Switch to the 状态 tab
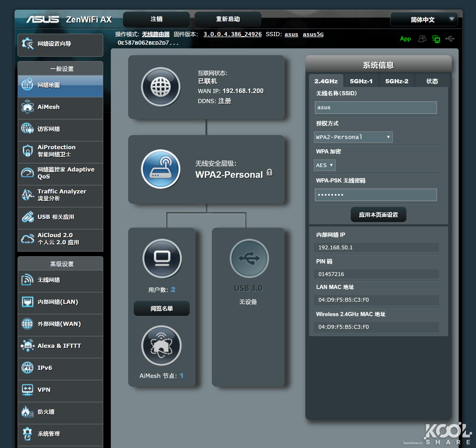Image resolution: width=476 pixels, height=448 pixels. pos(433,81)
